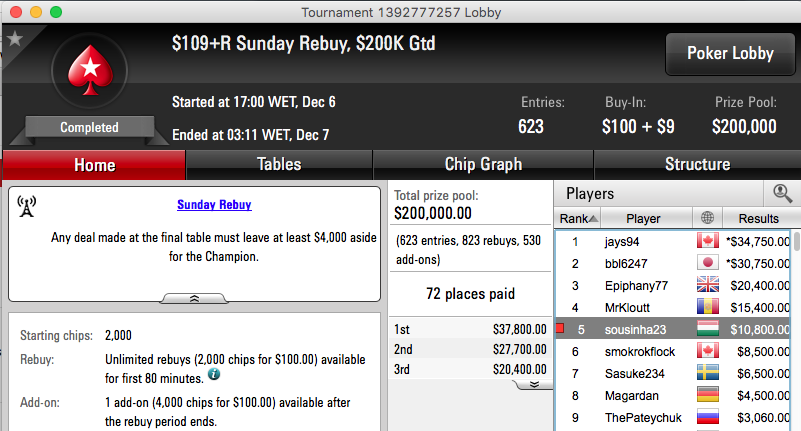Click the favorite star icon
Image resolution: width=801 pixels, height=431 pixels.
point(15,38)
